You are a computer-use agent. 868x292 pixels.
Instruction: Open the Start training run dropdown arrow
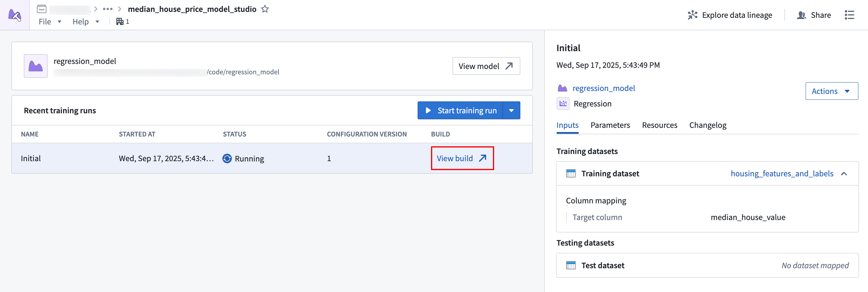(x=511, y=111)
